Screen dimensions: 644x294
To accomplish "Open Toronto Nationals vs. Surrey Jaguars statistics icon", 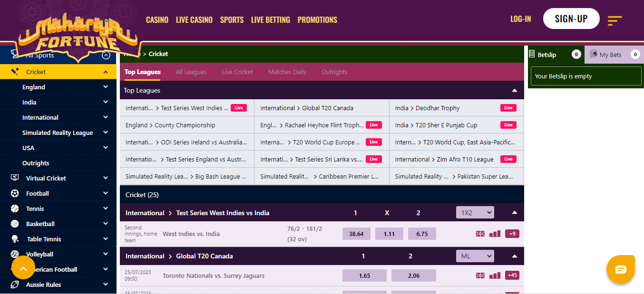I will coord(495,275).
